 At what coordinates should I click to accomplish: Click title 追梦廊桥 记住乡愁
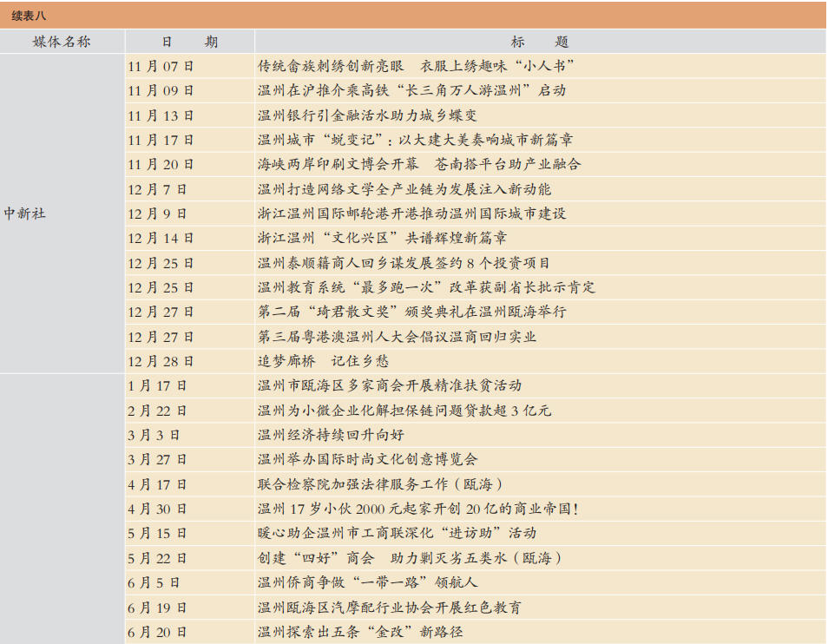coord(323,360)
